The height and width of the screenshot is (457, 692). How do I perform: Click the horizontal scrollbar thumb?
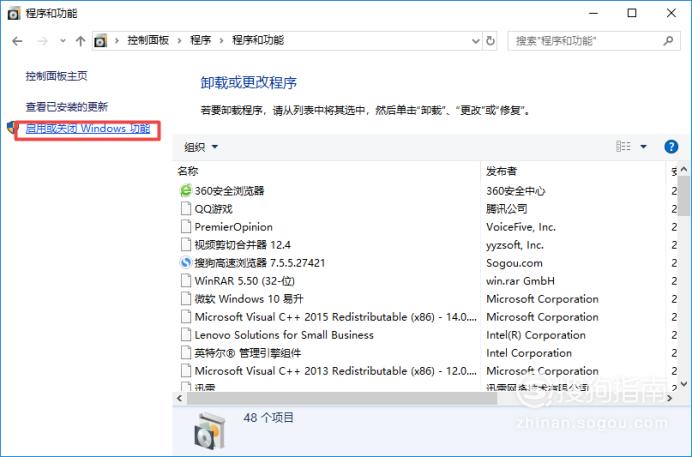coord(342,398)
